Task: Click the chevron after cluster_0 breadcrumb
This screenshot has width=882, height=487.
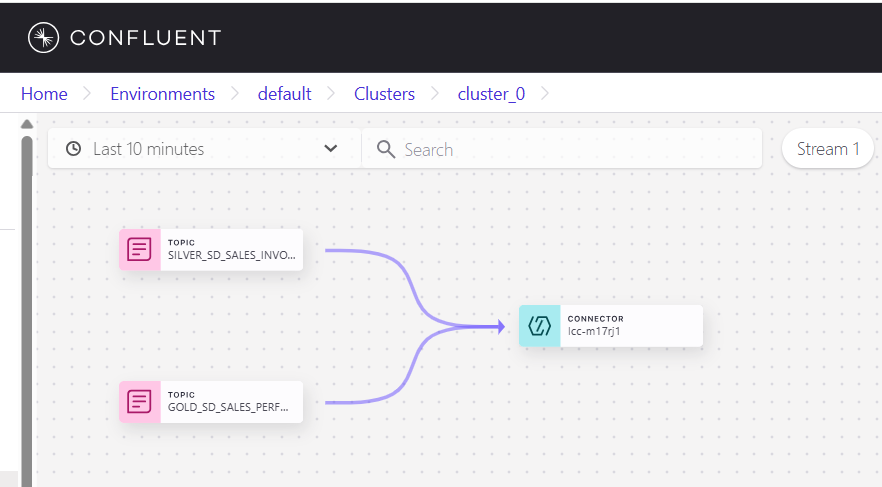Action: coord(545,94)
